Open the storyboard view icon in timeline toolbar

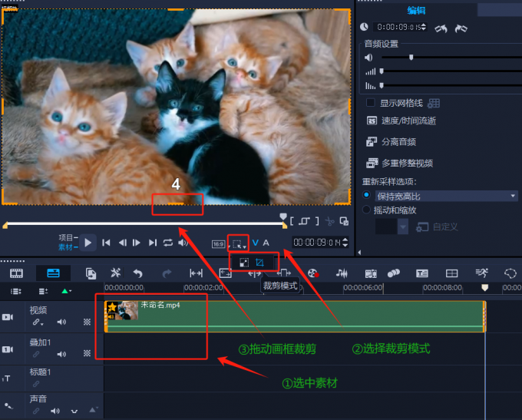click(15, 273)
